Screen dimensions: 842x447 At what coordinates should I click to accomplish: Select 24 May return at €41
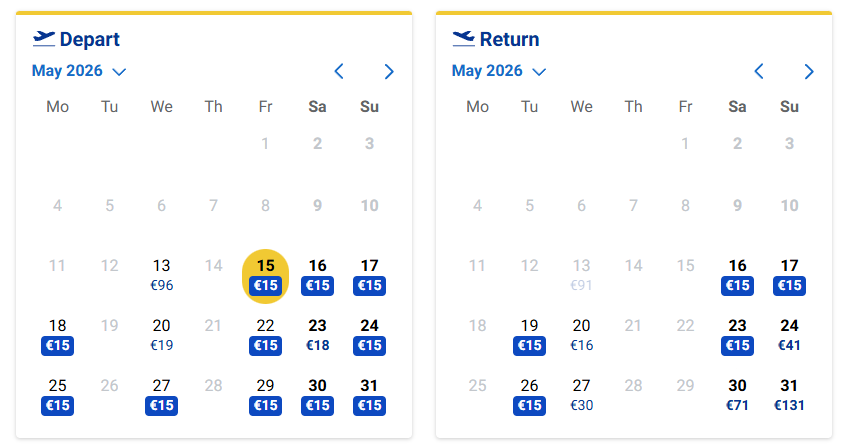(x=789, y=335)
